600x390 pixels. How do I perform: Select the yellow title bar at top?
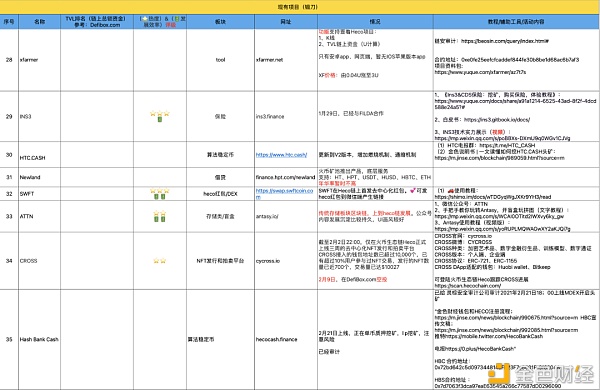pyautogui.click(x=300, y=7)
